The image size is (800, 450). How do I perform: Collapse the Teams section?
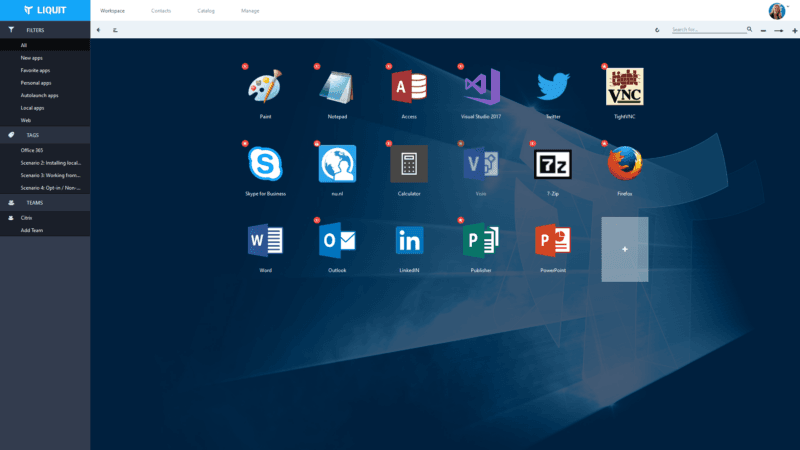(x=45, y=203)
